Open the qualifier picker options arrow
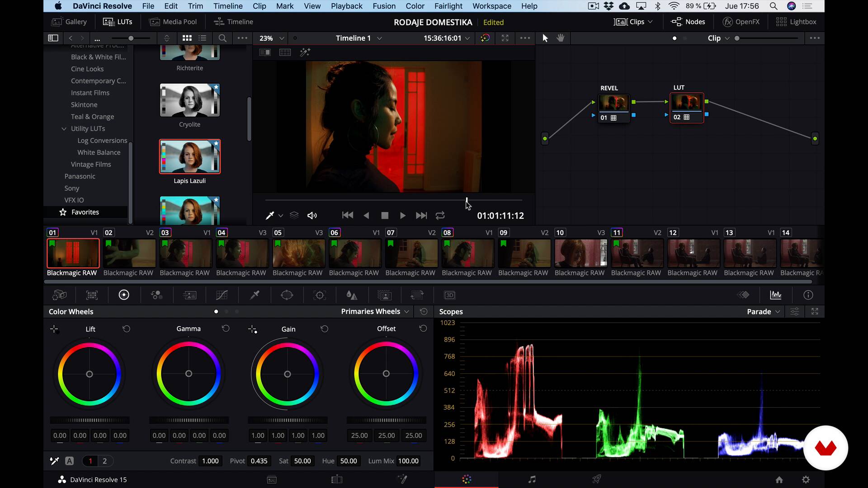 (x=281, y=216)
